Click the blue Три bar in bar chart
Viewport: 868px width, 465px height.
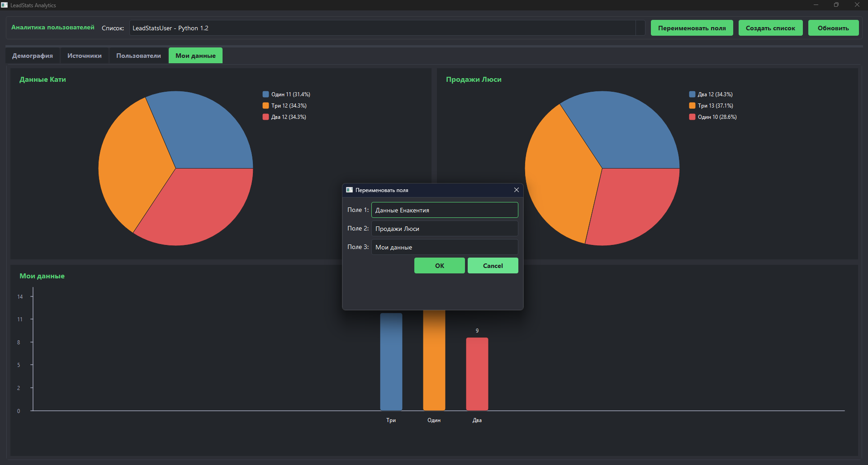tap(391, 362)
